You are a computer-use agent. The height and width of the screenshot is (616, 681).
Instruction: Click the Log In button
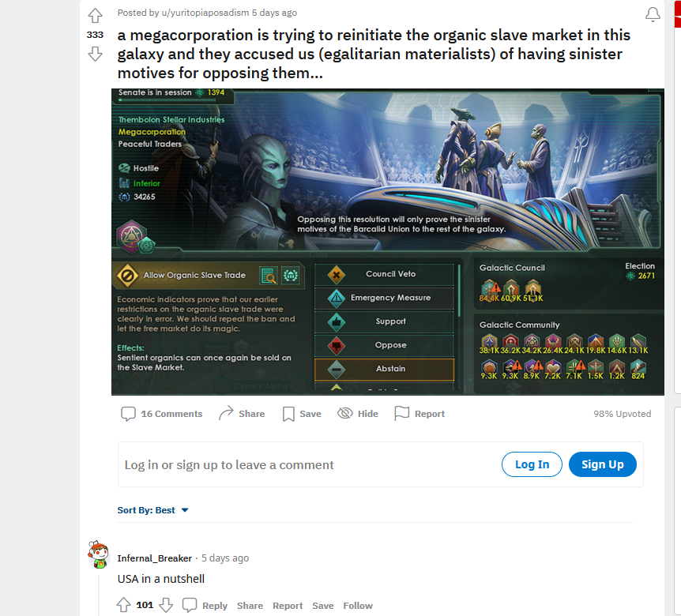(532, 464)
